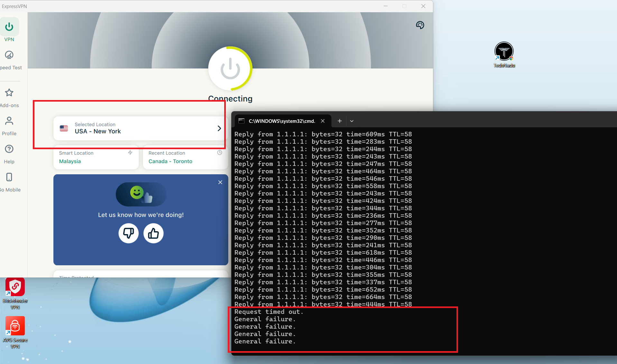Toggle the big VPN power button
Screen dimensions: 617x364
pyautogui.click(x=230, y=68)
